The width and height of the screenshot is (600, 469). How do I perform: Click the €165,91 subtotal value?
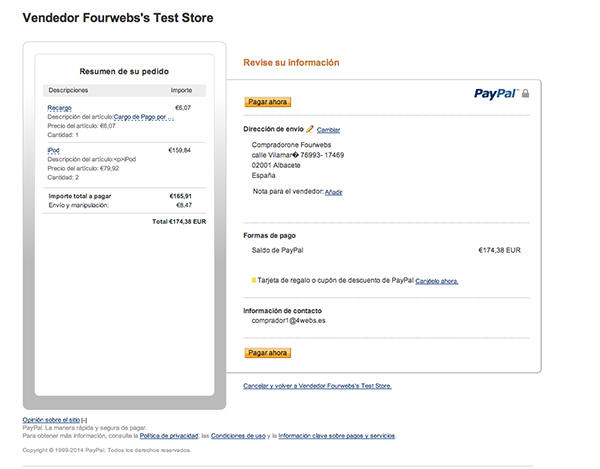(181, 196)
